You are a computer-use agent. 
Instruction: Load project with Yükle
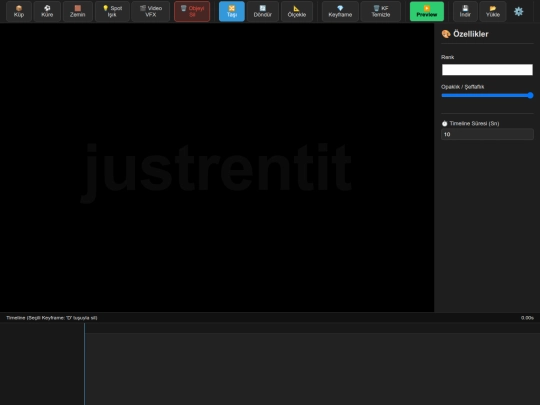click(x=493, y=11)
